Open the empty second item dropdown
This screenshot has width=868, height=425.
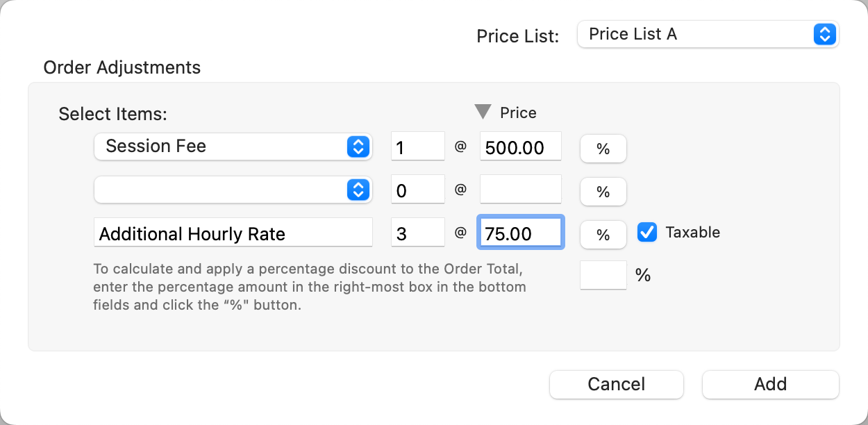coord(233,190)
